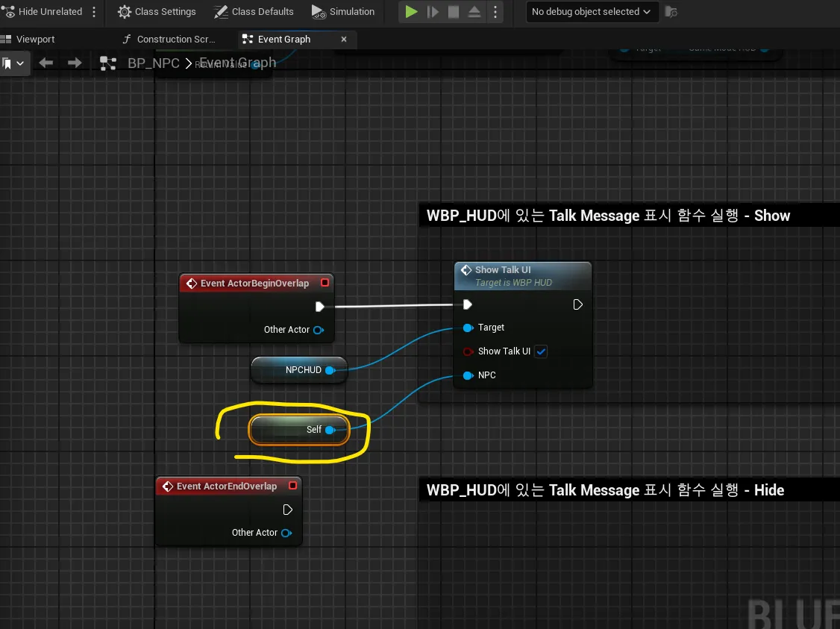
Task: Click the Show Talk UI execution output pin
Action: pos(577,304)
